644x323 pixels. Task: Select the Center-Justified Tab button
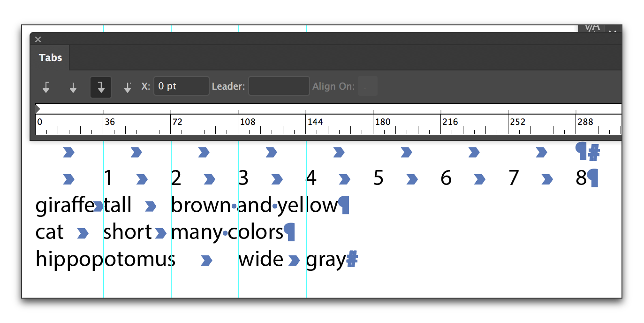click(73, 87)
